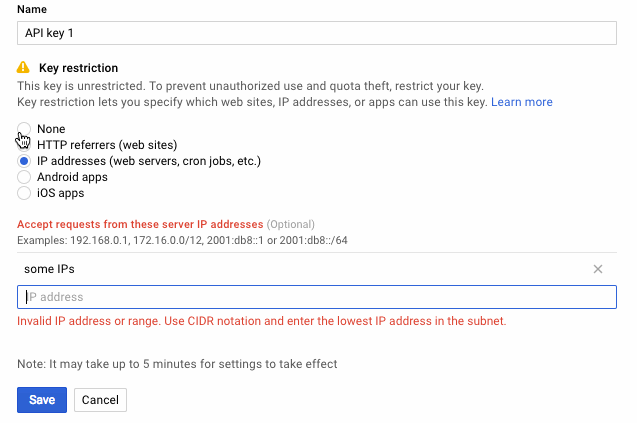Click the '(Optional)' text

point(291,224)
